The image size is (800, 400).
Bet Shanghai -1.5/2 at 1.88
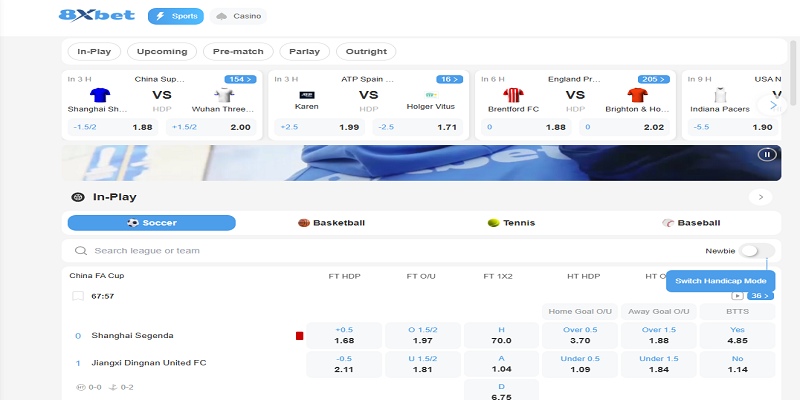click(x=113, y=127)
